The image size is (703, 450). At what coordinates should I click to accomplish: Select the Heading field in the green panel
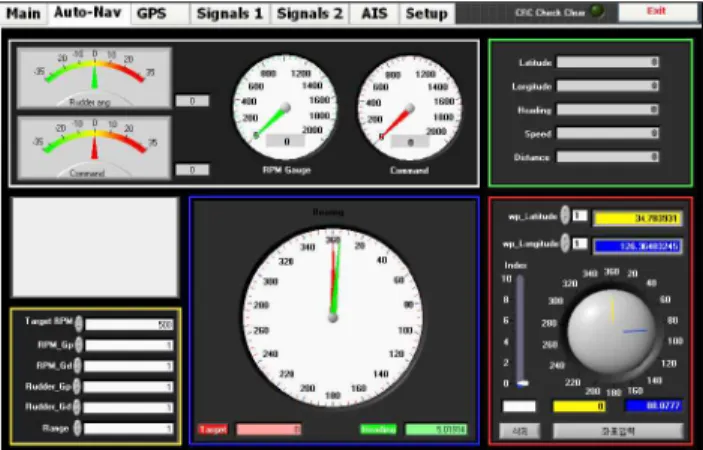click(608, 109)
